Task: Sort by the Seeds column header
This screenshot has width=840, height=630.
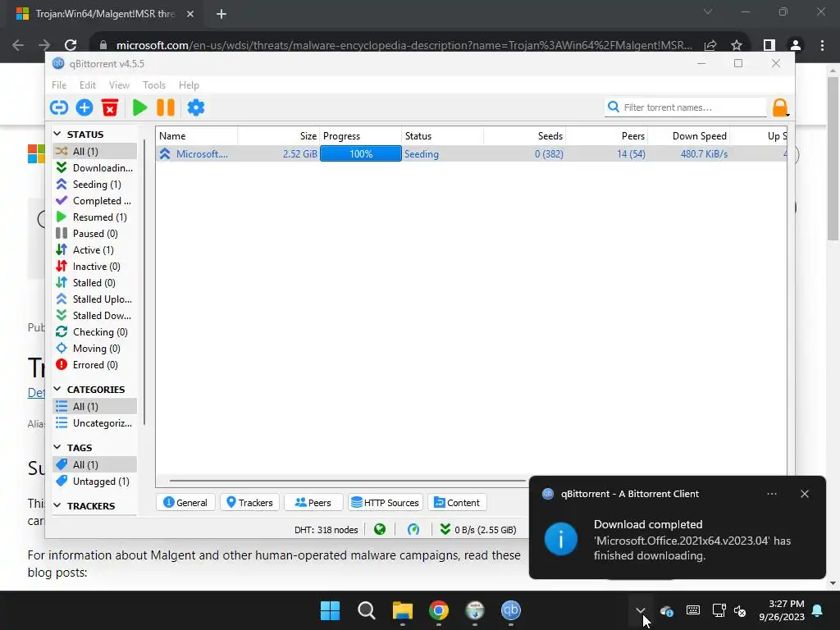Action: (525, 136)
